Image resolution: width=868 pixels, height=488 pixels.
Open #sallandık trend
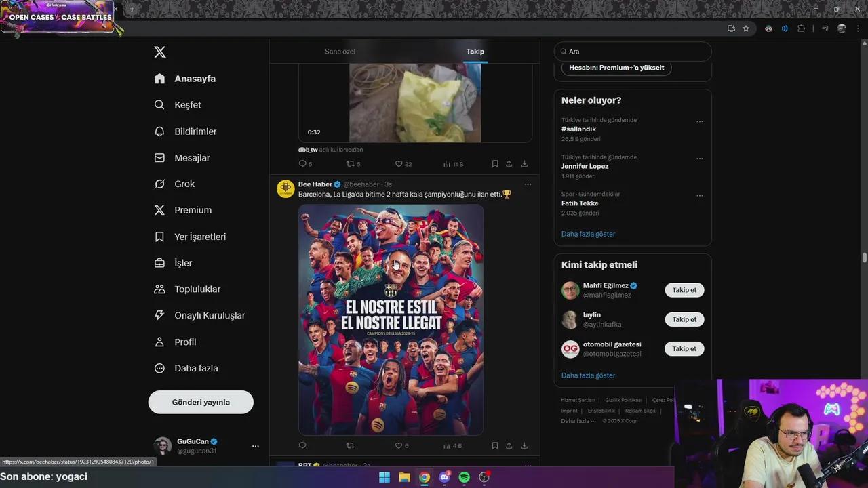click(x=578, y=129)
